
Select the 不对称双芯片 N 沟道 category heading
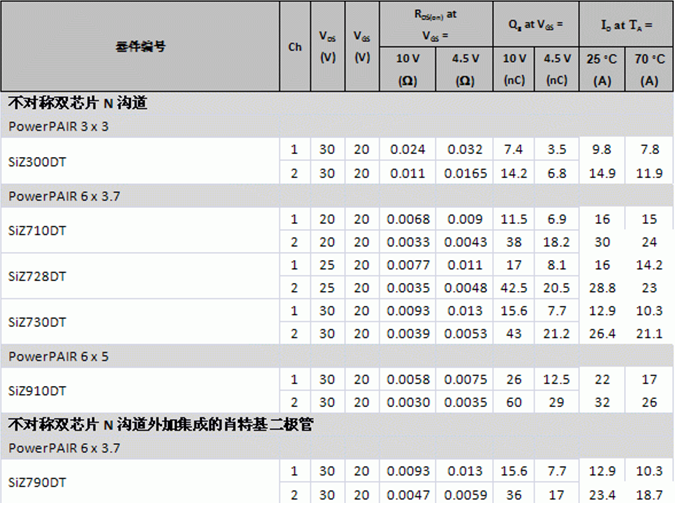click(x=80, y=103)
